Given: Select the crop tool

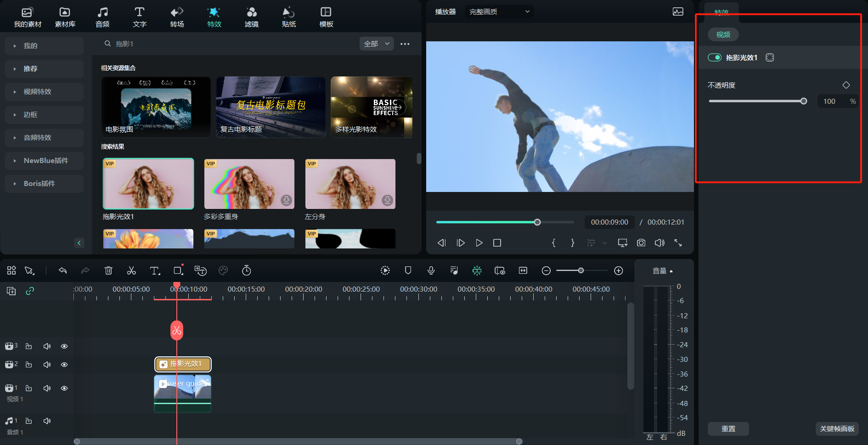Looking at the screenshot, I should click(x=178, y=270).
